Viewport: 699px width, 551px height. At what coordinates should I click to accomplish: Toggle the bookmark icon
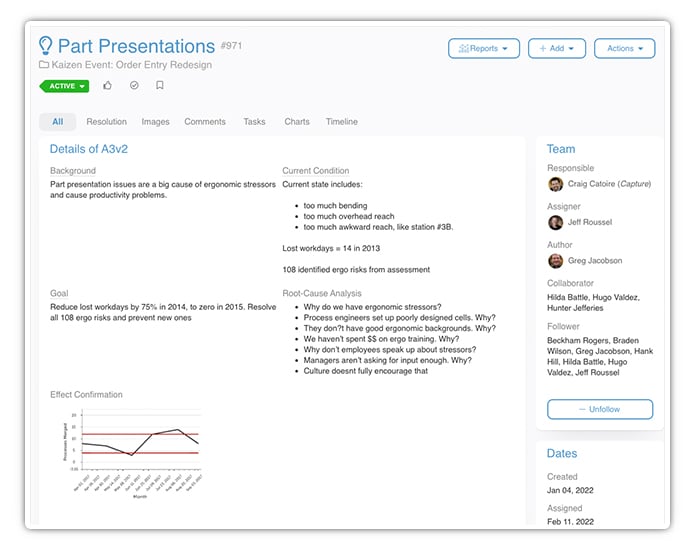[160, 86]
